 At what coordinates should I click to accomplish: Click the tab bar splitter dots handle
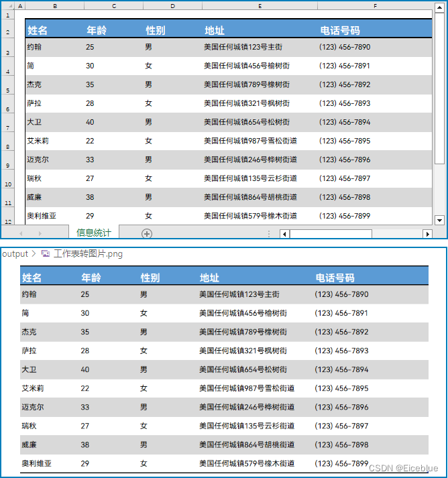coord(269,234)
